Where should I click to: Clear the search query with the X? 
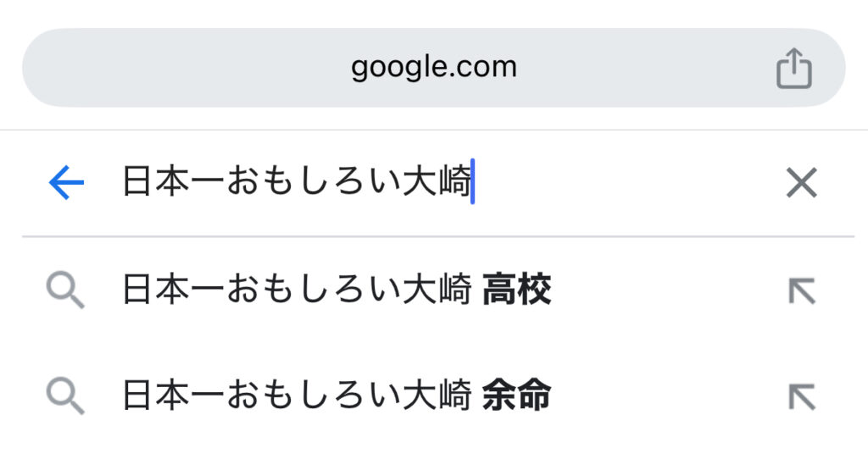tap(801, 182)
